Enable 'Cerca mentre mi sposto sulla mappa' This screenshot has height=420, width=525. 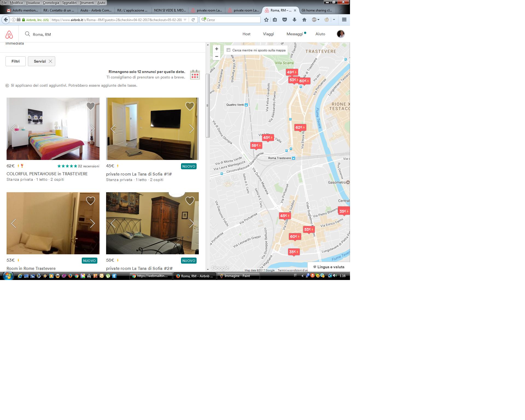click(229, 50)
